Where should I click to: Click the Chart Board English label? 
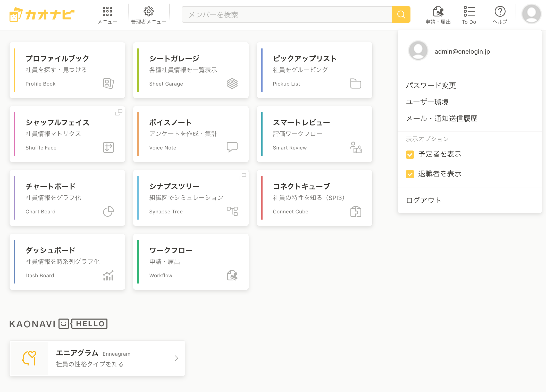coord(40,212)
